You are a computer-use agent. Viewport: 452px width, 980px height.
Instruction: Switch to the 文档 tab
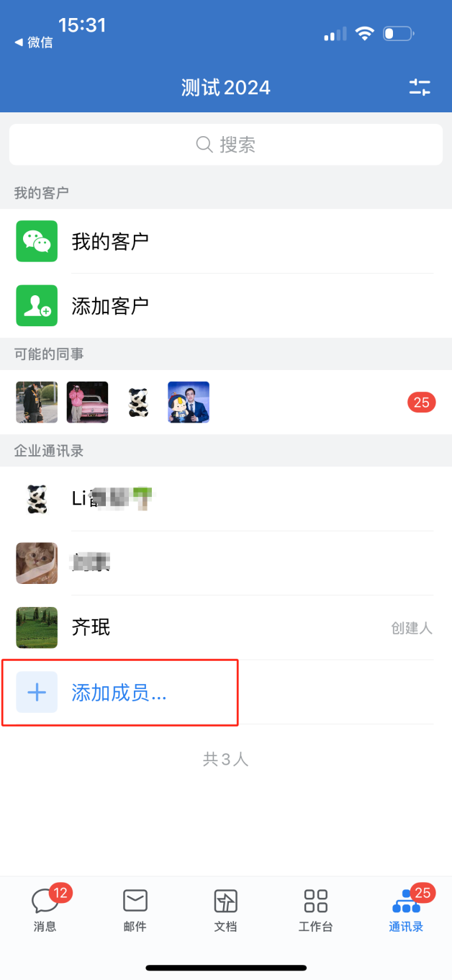[x=226, y=909]
